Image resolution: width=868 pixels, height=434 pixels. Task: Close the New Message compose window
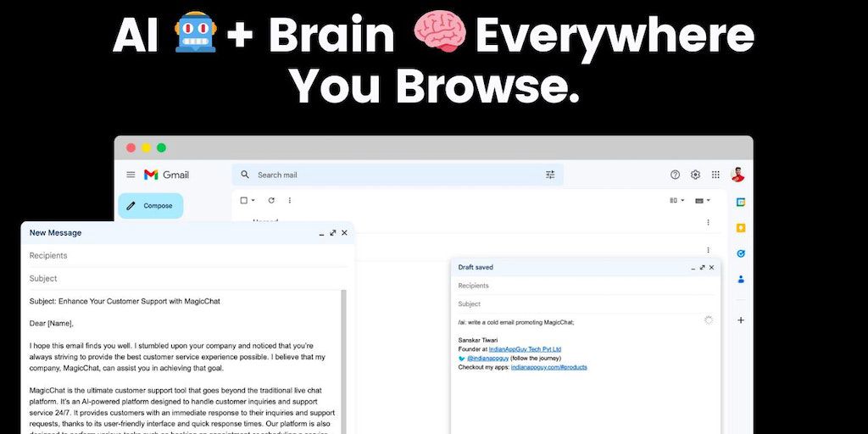344,233
